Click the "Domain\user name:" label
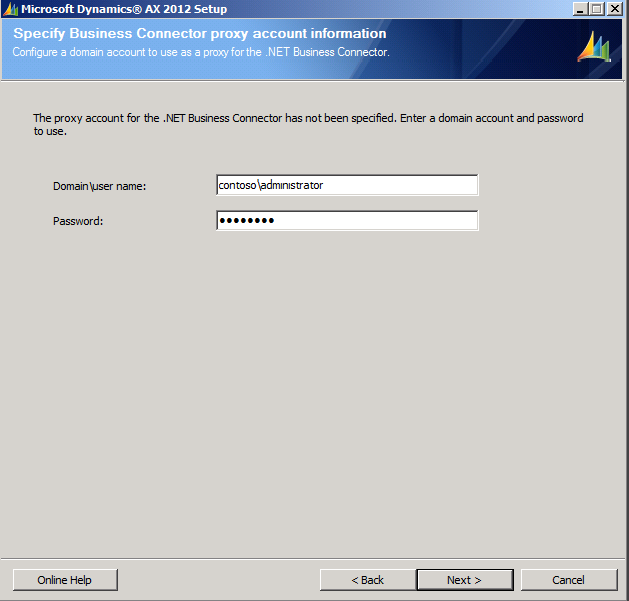 point(99,186)
